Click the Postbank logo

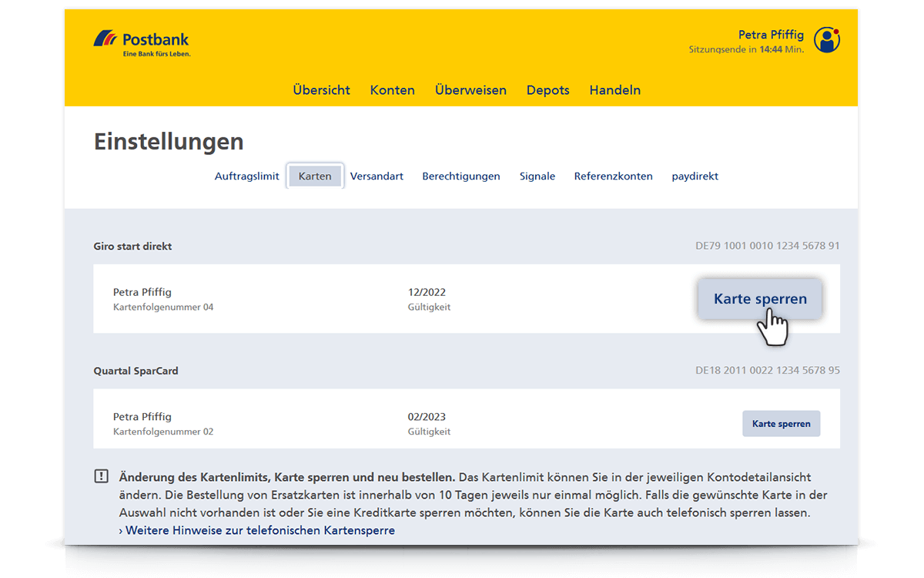(142, 42)
